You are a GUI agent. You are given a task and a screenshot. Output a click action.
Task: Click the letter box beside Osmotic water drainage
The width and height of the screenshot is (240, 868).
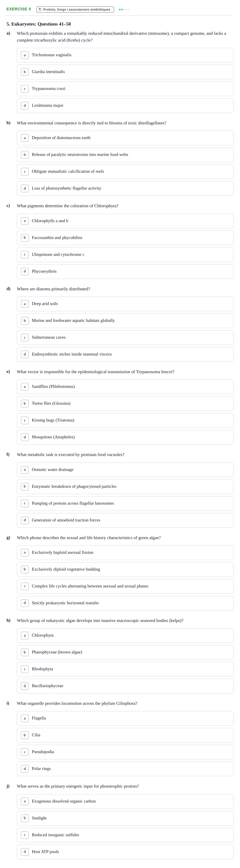(x=25, y=470)
